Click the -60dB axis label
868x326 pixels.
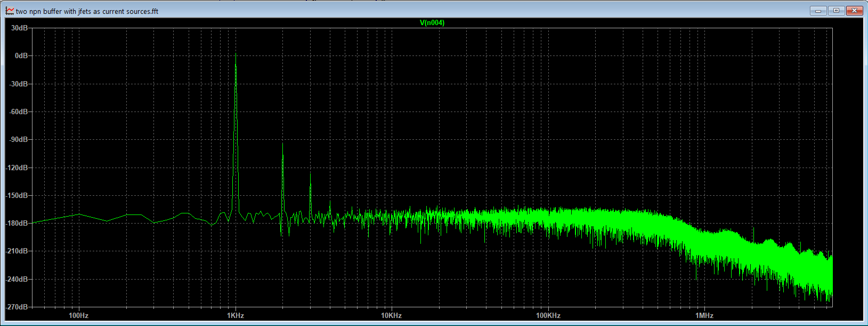19,112
